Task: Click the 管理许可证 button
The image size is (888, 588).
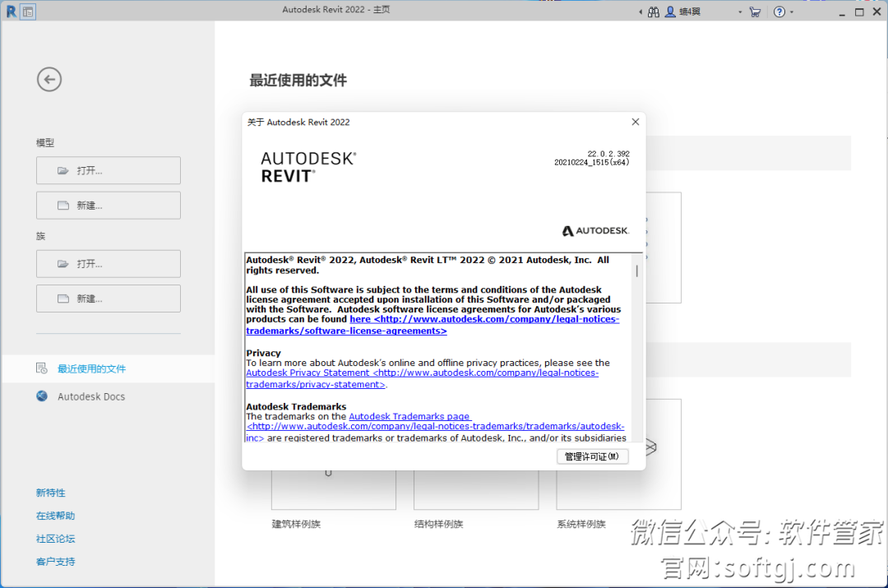Action: click(x=592, y=456)
